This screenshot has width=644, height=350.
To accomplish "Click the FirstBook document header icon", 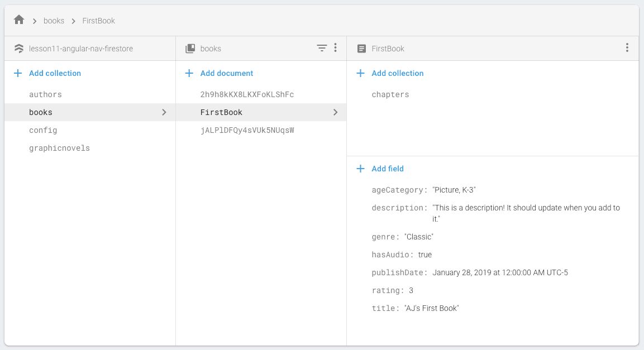I will point(361,49).
